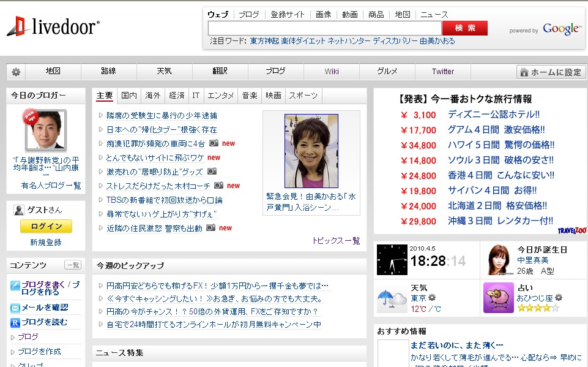Open 有名人ブログ一覧 link
Image resolution: width=588 pixels, height=367 pixels.
[51, 185]
